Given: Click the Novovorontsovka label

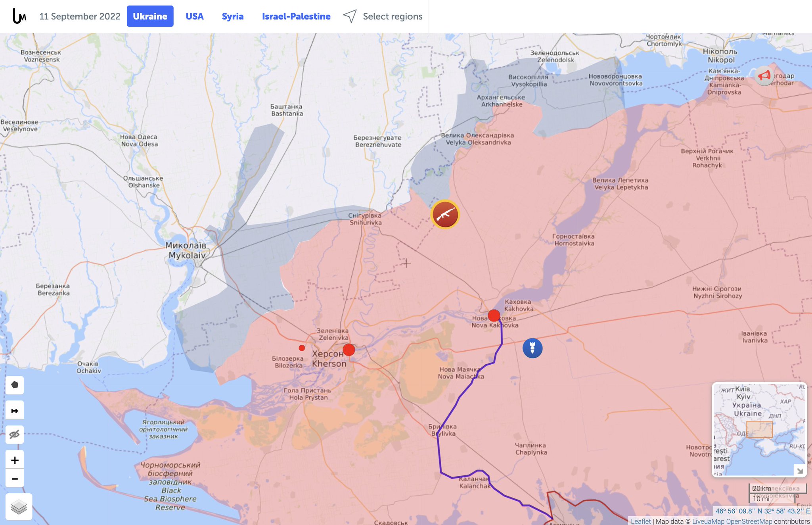Looking at the screenshot, I should (x=615, y=79).
